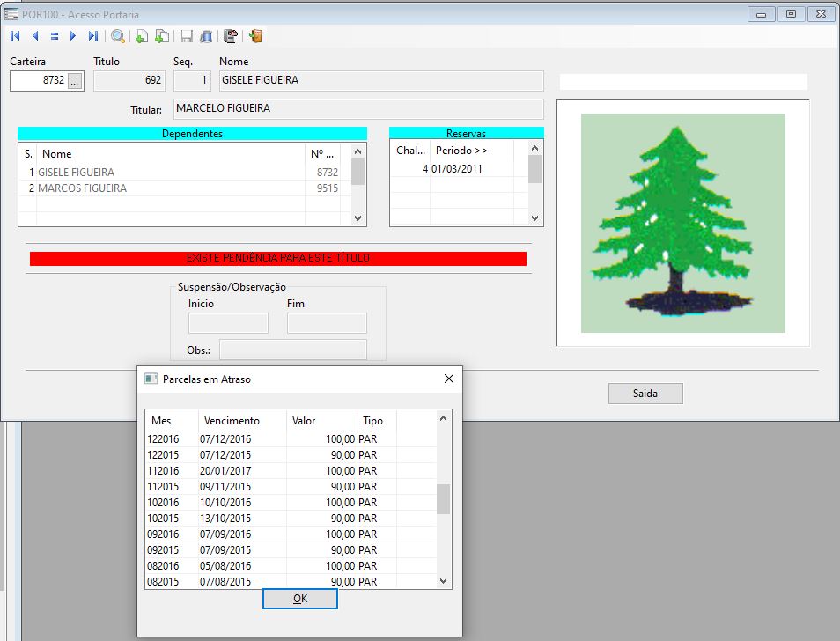Click the exit door toolbar icon
Viewport: 840px width, 641px height.
point(255,36)
